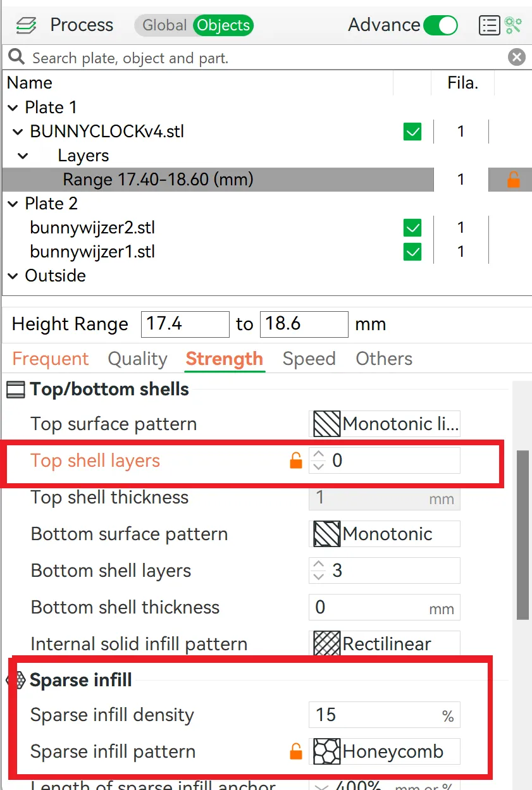
Task: Open the preset list compare icon
Action: (489, 25)
